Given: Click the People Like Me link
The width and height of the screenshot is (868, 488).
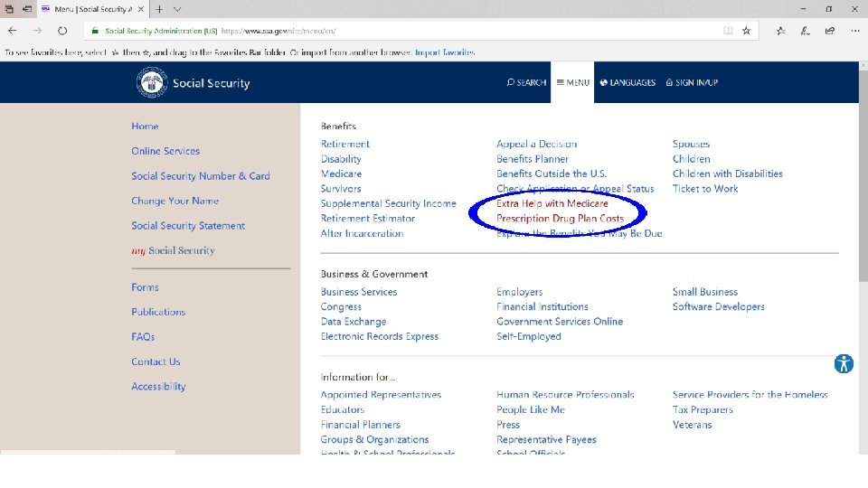Looking at the screenshot, I should [x=531, y=410].
